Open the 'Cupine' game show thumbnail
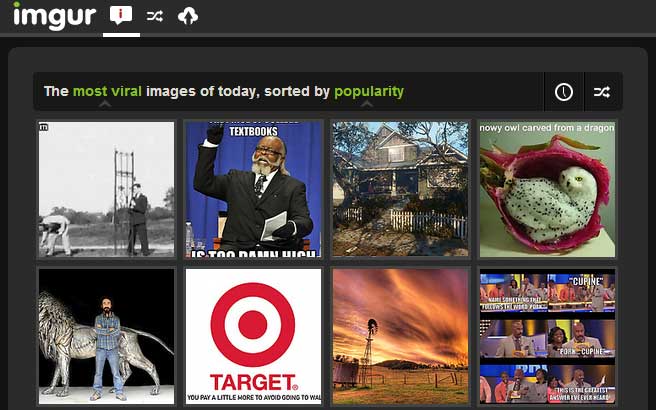 click(x=547, y=336)
